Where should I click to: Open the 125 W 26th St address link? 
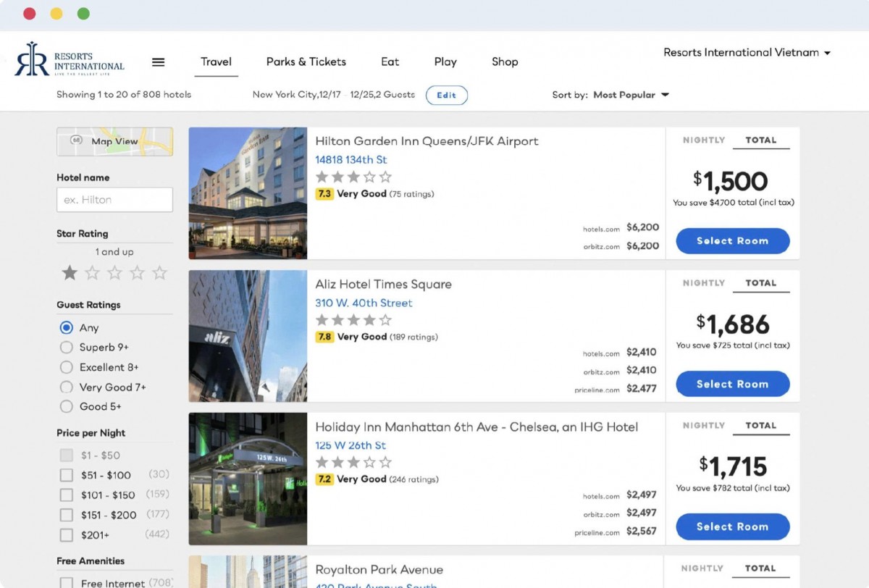tap(350, 445)
